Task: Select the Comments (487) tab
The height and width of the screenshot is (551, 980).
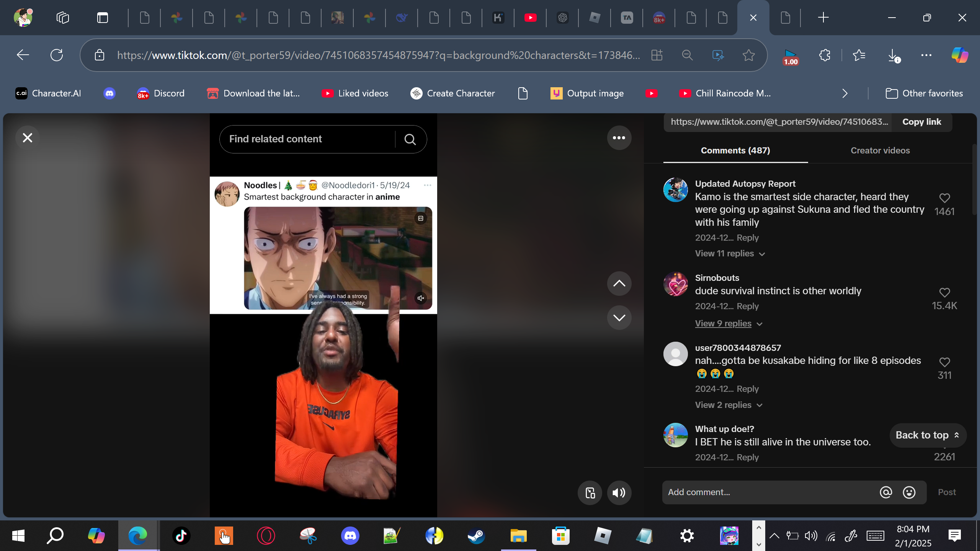Action: click(735, 151)
